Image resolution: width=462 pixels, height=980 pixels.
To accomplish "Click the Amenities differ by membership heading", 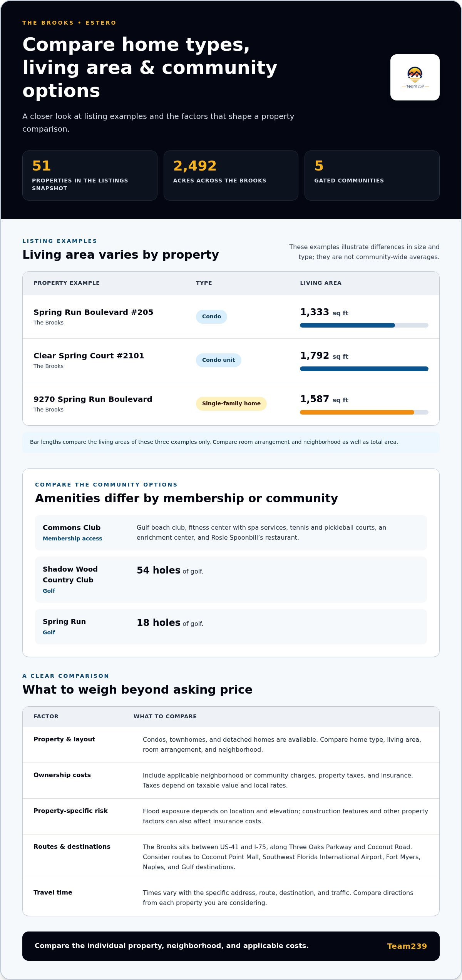I will coord(186,498).
